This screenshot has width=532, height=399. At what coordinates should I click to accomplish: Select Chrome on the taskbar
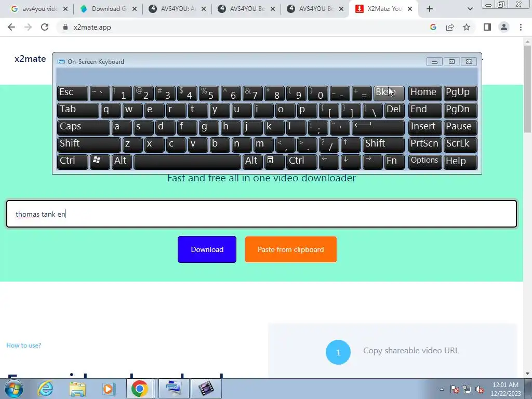[x=139, y=389]
